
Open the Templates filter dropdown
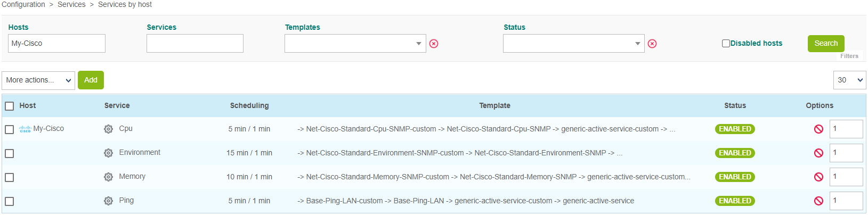coord(355,44)
